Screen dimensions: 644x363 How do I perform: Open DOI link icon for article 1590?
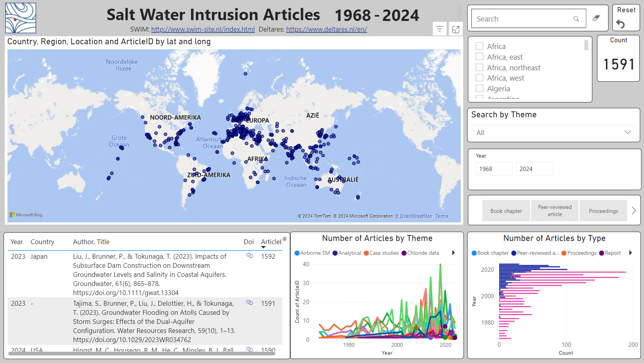(x=250, y=349)
